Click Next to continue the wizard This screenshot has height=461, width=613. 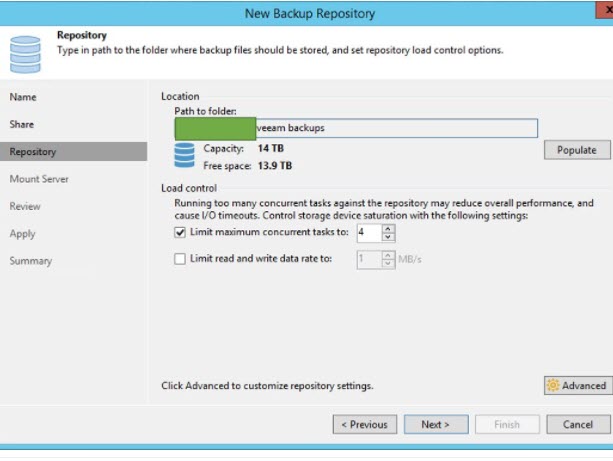435,424
